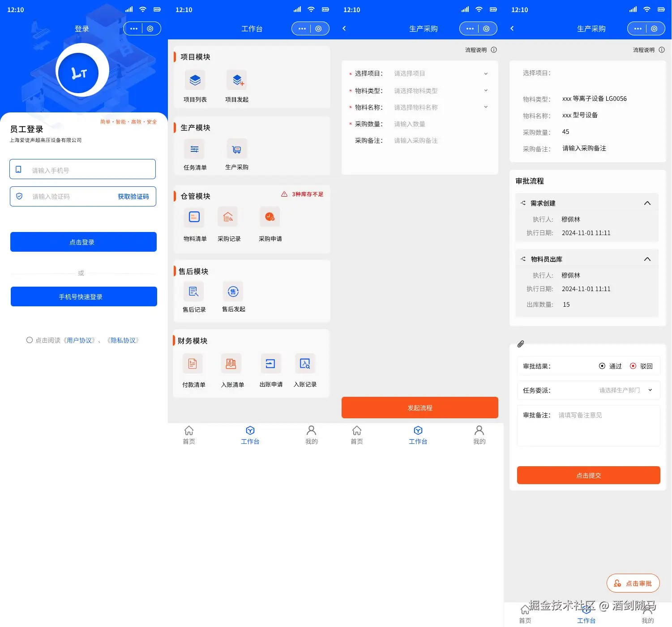Open the 任务委派 department dropdown
The image size is (672, 627).
pos(589,390)
